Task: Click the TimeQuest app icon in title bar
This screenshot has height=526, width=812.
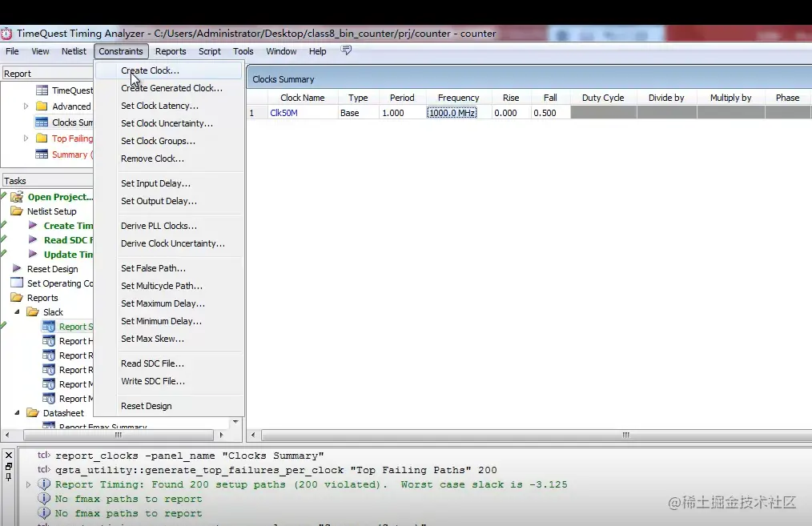Action: (x=6, y=34)
